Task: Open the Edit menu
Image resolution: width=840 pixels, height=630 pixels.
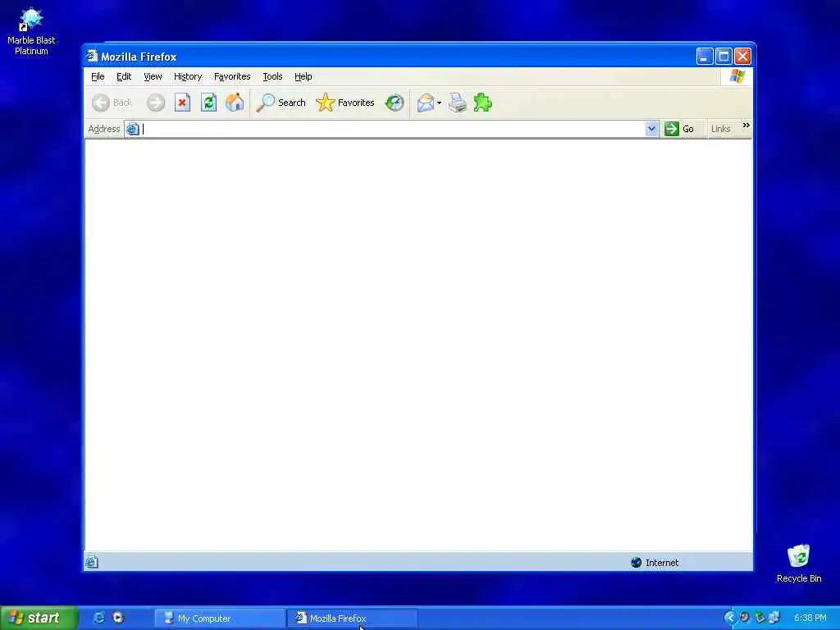Action: [124, 76]
